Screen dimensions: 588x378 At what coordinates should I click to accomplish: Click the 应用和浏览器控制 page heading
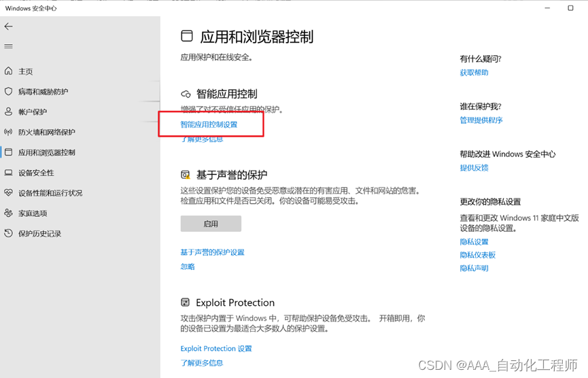[256, 37]
